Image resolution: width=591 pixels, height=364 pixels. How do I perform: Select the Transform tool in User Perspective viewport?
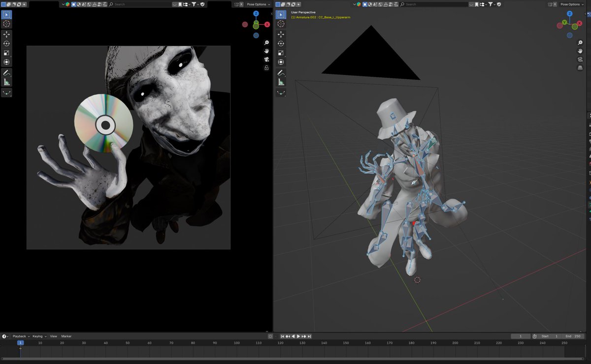pos(281,62)
